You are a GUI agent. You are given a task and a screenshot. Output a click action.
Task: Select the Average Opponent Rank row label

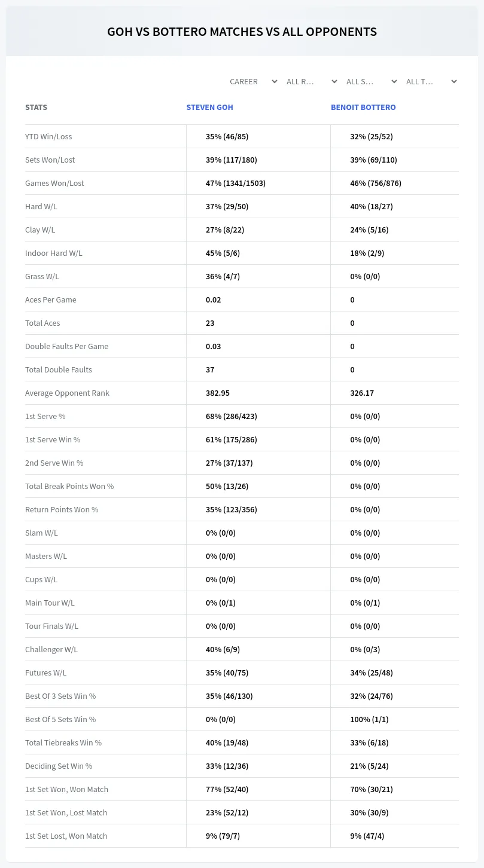(67, 393)
